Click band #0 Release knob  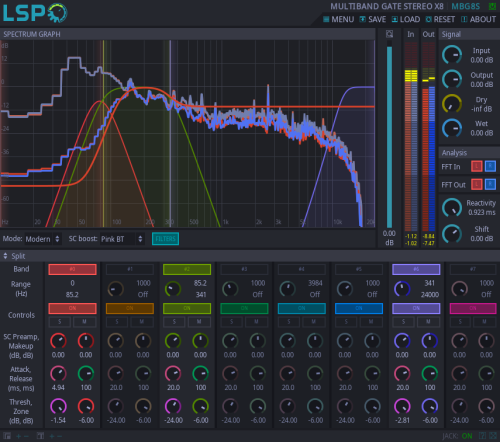pos(86,374)
